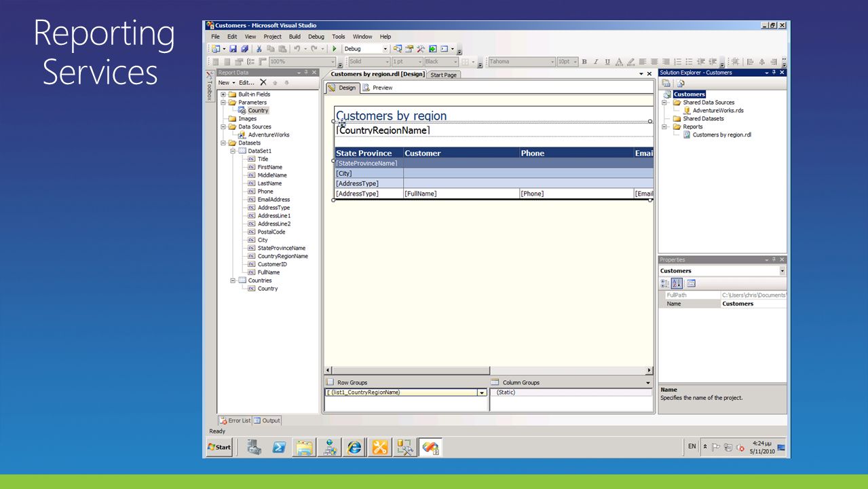Select the PostalCode field in DataSet1
The height and width of the screenshot is (489, 868).
pyautogui.click(x=271, y=232)
